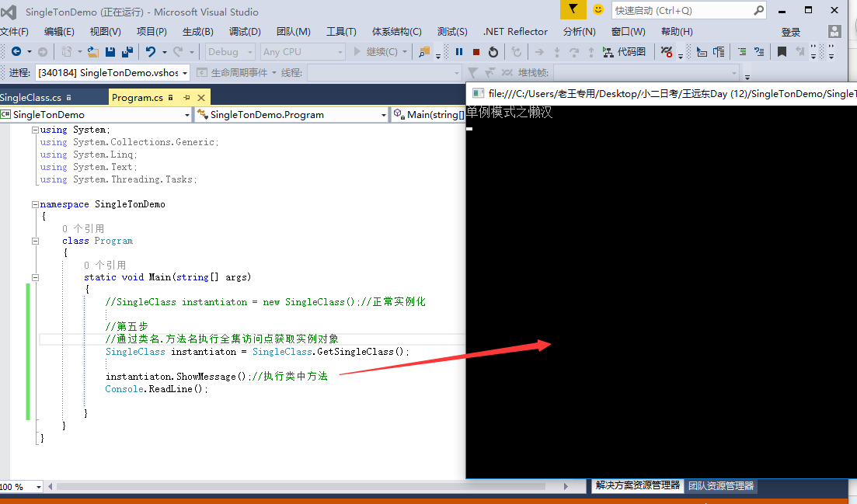Click the Find in Files icon
Viewport: 857px width, 504px height.
424,52
